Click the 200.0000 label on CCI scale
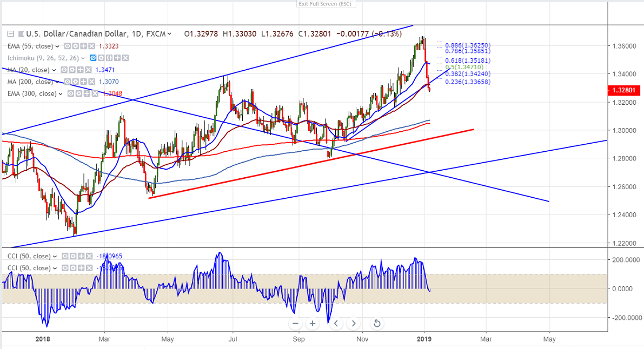Screen dimensions: 644x349 point(626,260)
